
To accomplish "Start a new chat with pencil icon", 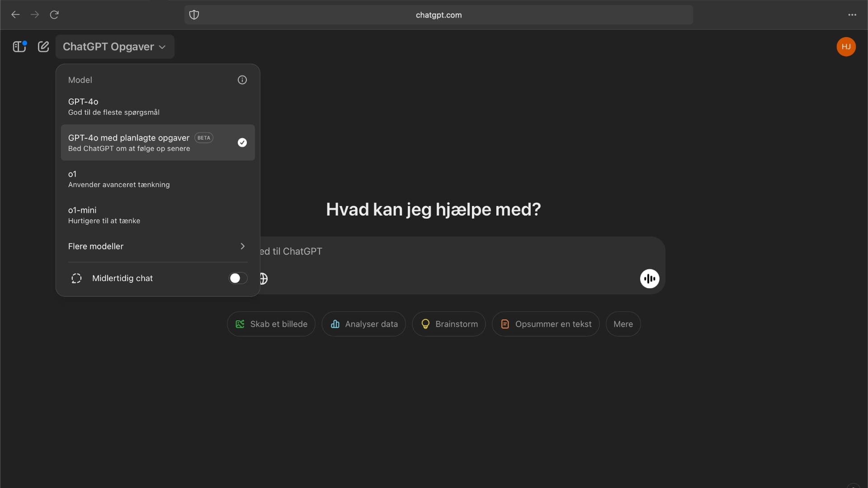I will tap(43, 47).
